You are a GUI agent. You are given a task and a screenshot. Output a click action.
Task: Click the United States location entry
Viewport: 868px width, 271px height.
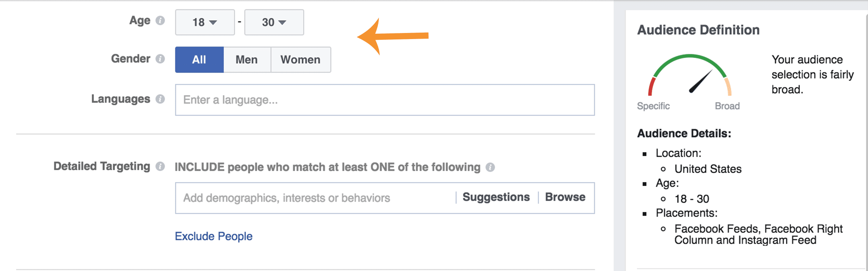coord(708,169)
